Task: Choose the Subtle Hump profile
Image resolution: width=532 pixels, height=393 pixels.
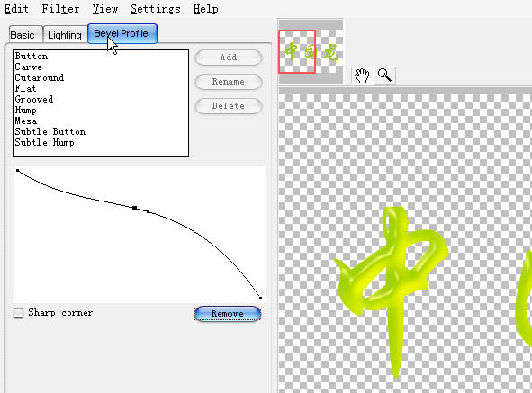Action: tap(44, 143)
